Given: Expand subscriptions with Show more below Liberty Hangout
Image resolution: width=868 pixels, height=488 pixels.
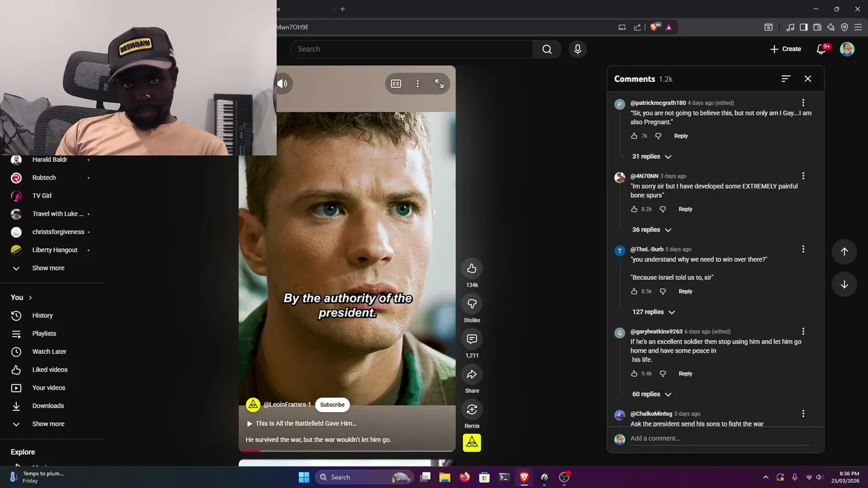Looking at the screenshot, I should [x=48, y=268].
